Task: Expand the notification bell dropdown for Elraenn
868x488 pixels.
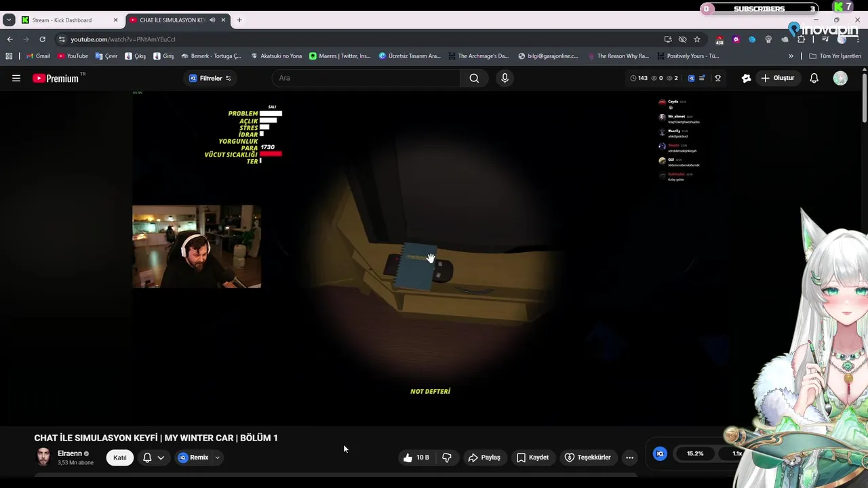Action: (161, 457)
